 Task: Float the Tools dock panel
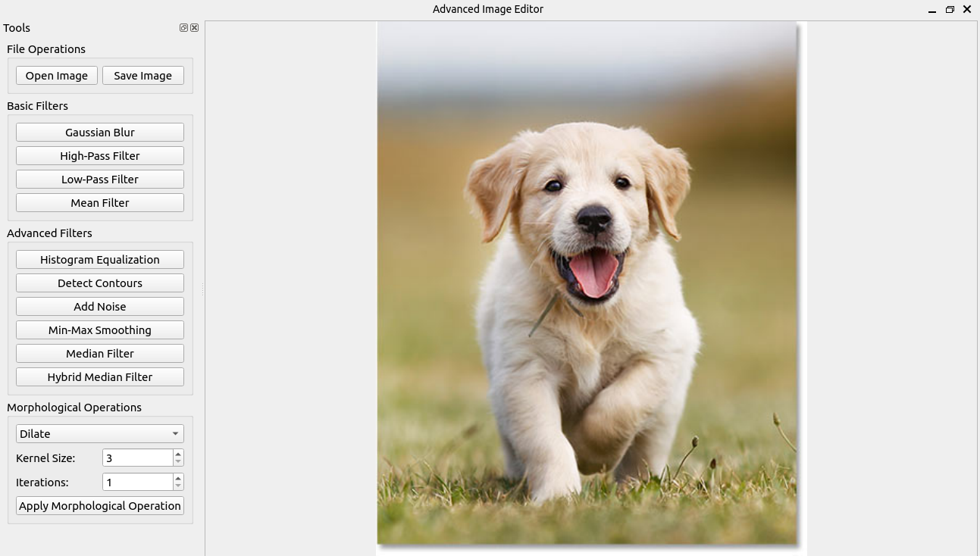183,28
